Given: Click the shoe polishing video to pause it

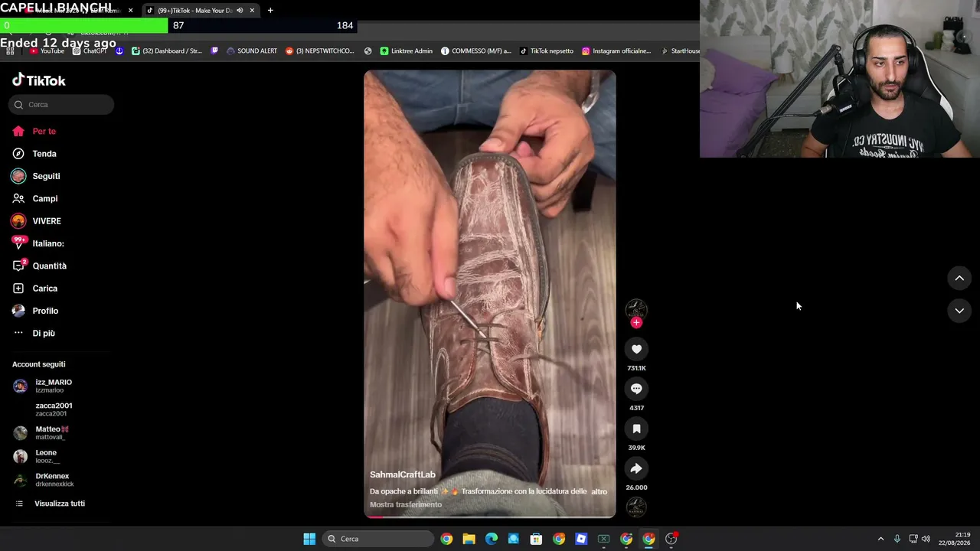Looking at the screenshot, I should (x=490, y=295).
